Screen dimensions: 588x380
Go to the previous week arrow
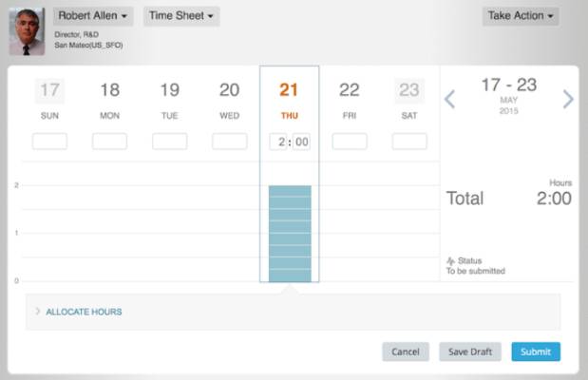(449, 99)
